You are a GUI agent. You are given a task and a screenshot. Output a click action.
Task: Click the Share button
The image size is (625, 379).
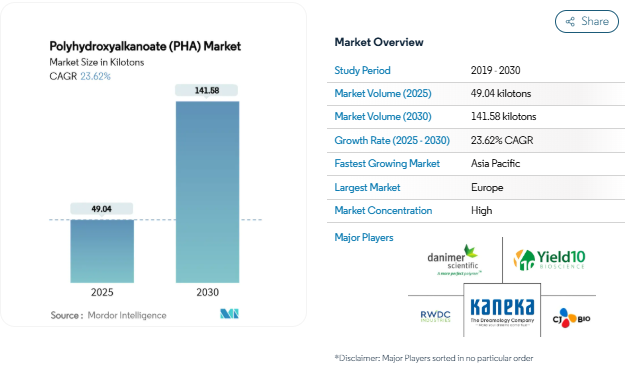[x=587, y=22]
